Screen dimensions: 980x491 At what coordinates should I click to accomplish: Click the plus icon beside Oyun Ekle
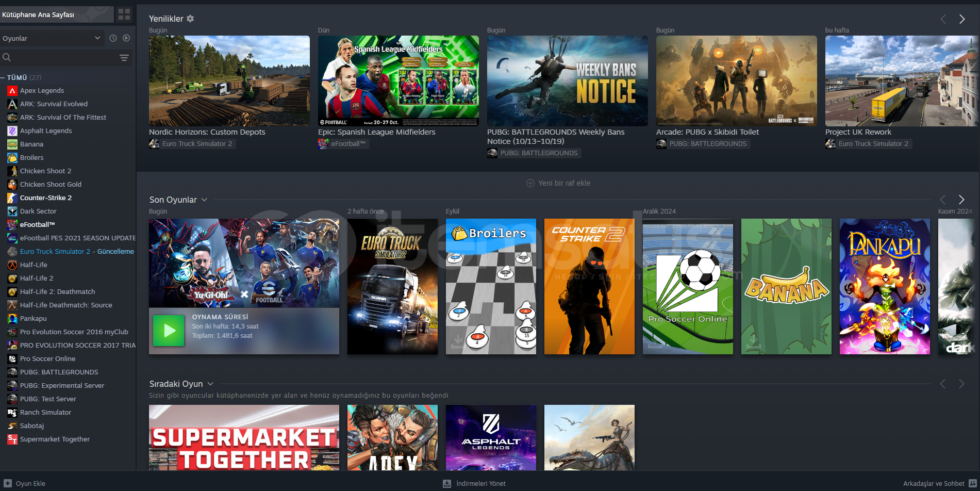[x=8, y=483]
